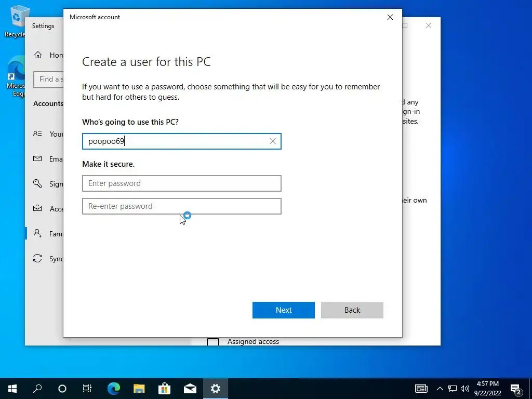Open Microsoft Store from taskbar
The height and width of the screenshot is (399, 532).
click(164, 389)
